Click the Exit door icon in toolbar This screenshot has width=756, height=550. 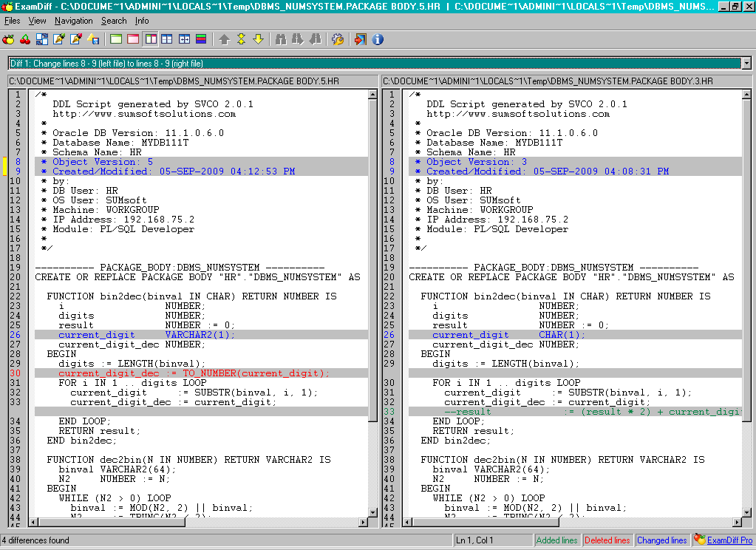click(360, 39)
